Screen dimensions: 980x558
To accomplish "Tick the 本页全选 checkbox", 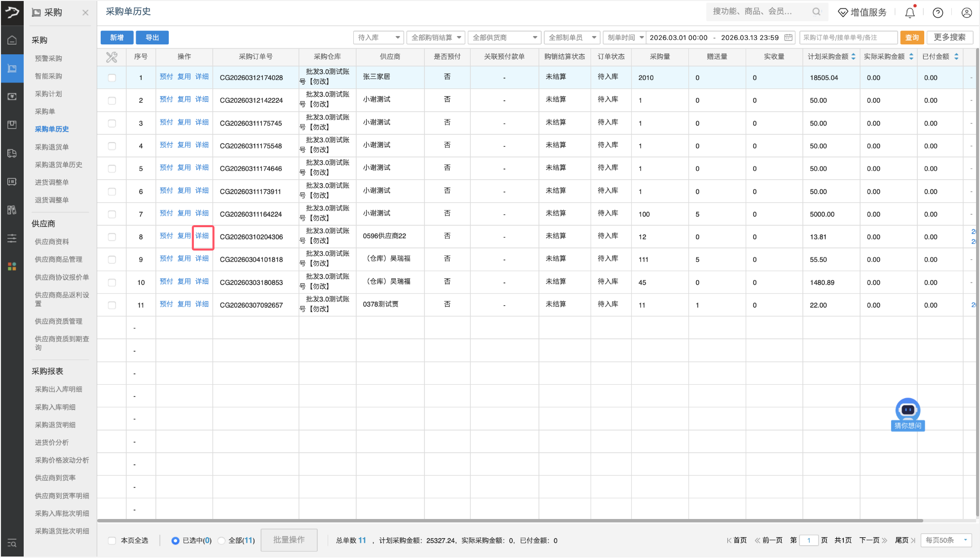I will point(112,541).
